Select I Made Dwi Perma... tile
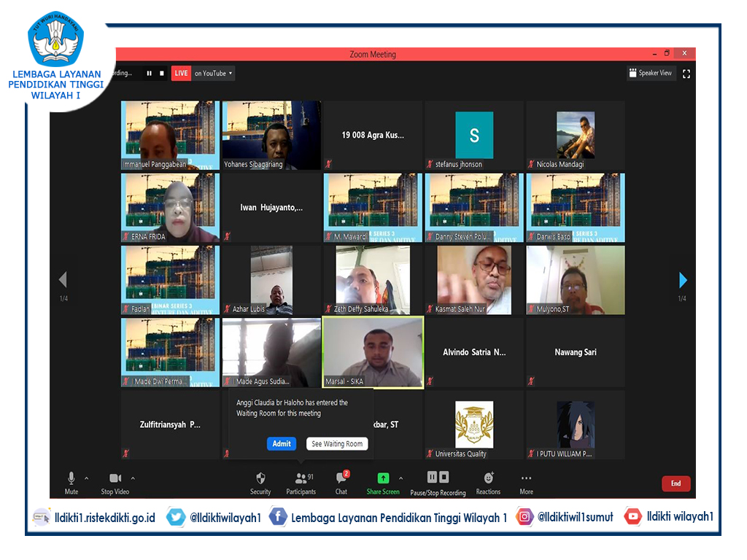Image resolution: width=747 pixels, height=560 pixels. point(170,352)
